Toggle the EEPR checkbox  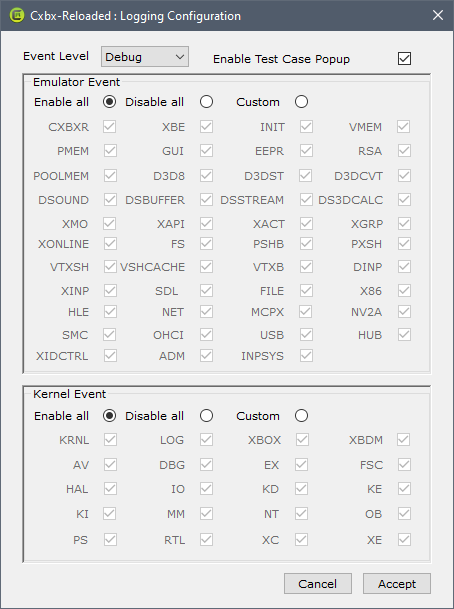(x=306, y=151)
